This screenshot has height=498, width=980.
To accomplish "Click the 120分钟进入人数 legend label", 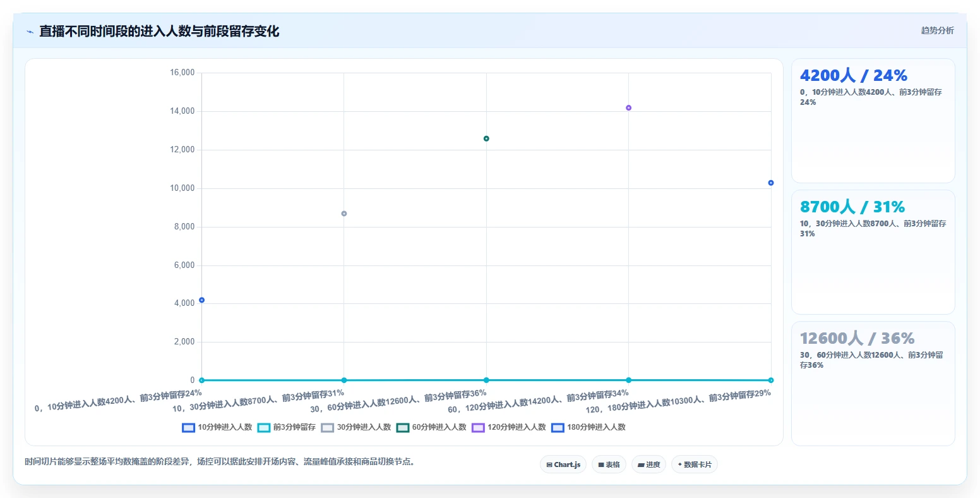I will pos(517,427).
